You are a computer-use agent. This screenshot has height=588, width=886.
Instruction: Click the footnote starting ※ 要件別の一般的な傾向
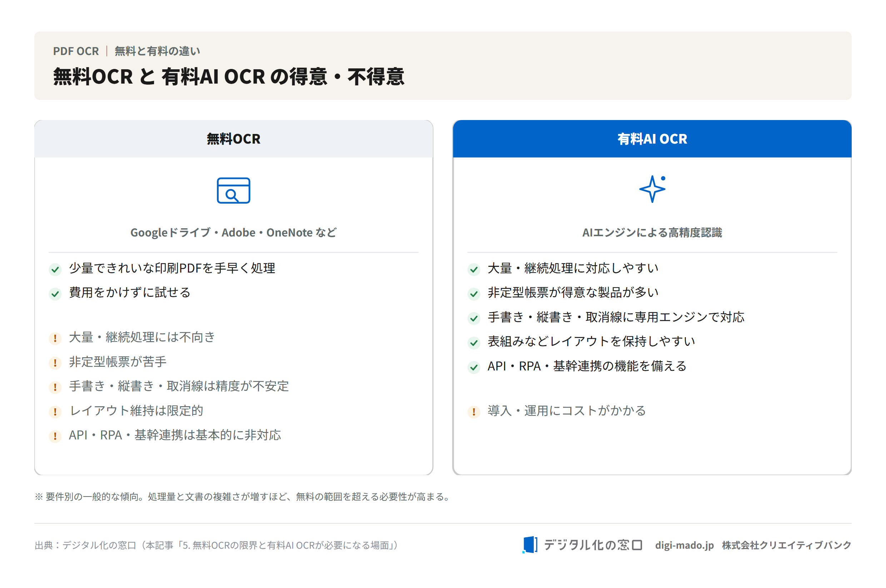pyautogui.click(x=243, y=497)
